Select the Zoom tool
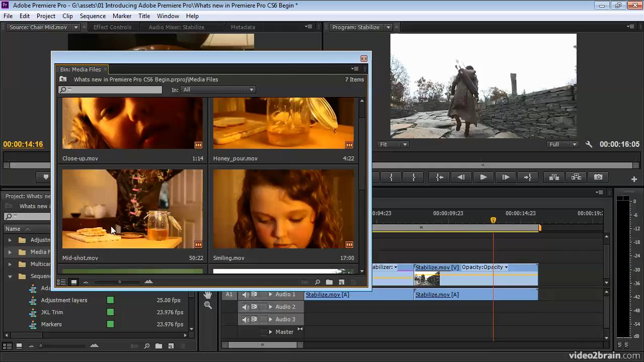 tap(208, 305)
